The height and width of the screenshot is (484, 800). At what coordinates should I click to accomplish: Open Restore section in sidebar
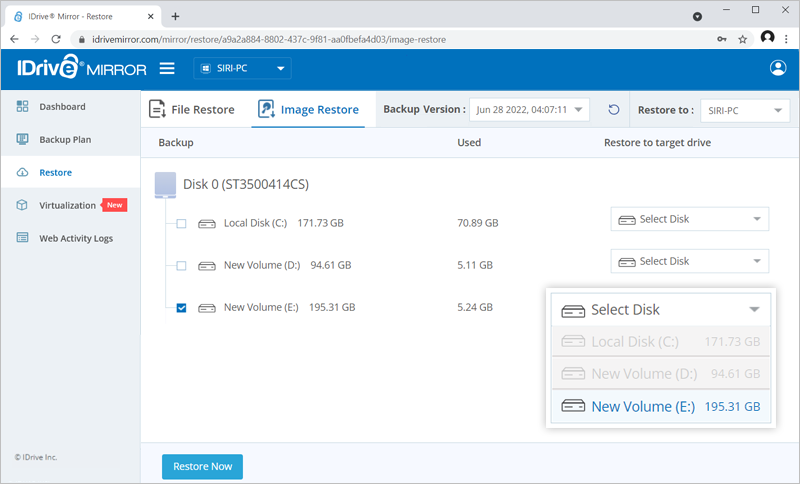tap(70, 172)
